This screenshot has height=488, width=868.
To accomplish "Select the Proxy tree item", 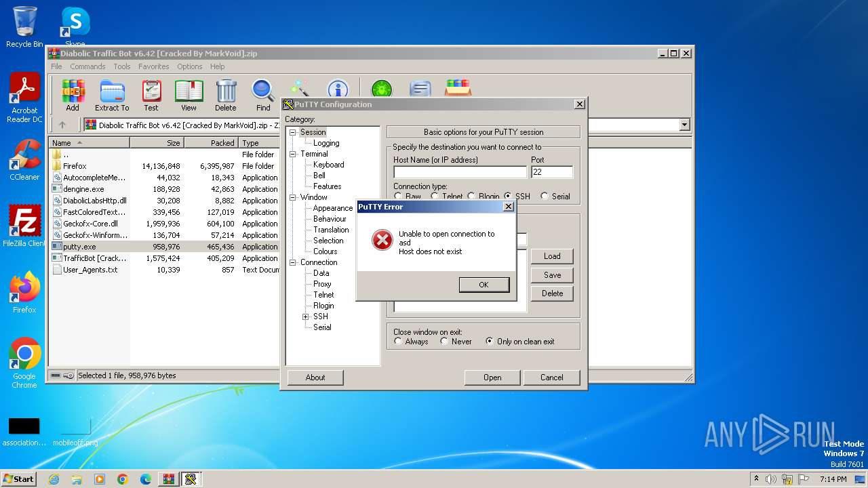I will [x=322, y=284].
